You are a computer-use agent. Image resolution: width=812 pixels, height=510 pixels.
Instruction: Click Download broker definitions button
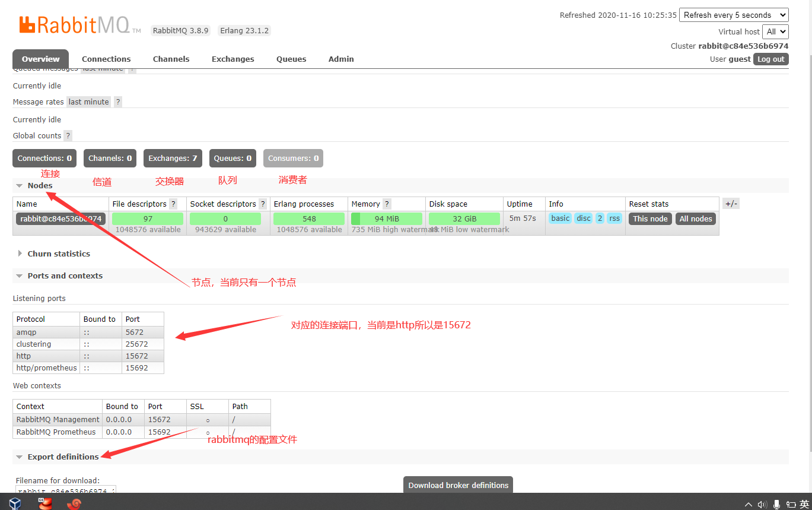pyautogui.click(x=458, y=485)
